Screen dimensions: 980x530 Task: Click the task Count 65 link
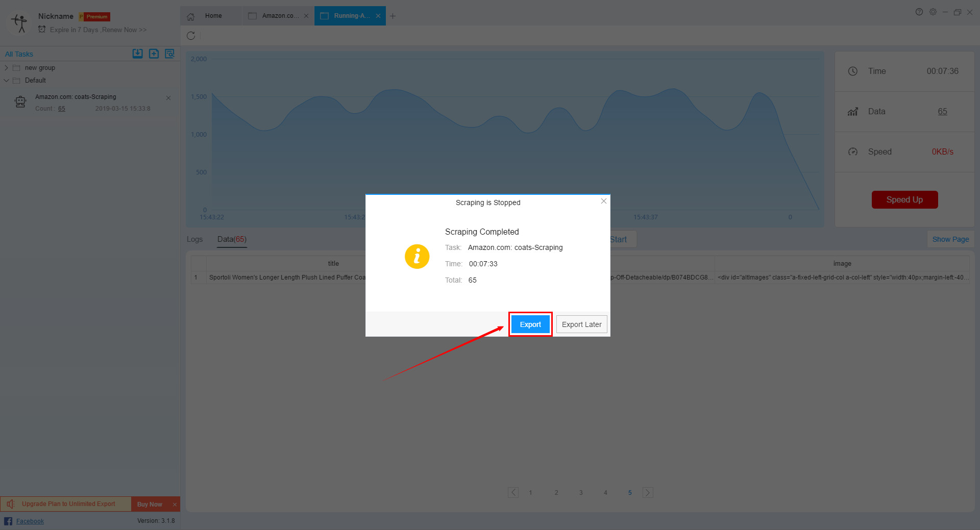click(x=61, y=109)
